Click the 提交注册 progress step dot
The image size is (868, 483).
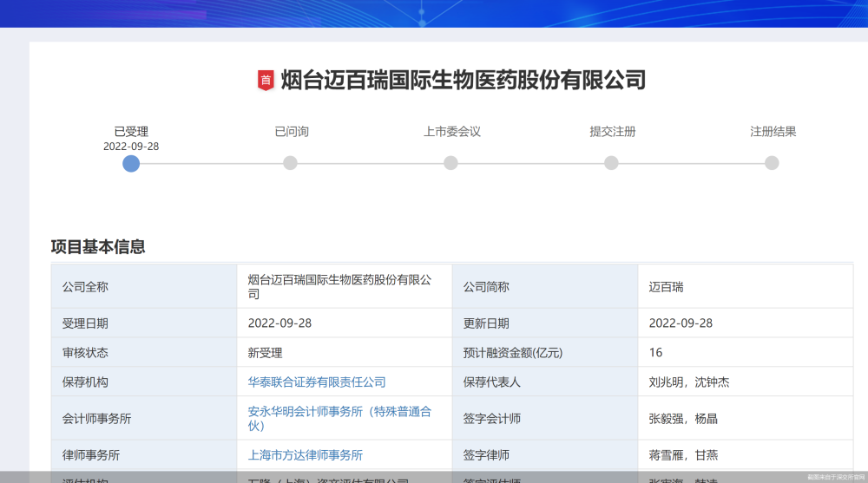[x=611, y=163]
